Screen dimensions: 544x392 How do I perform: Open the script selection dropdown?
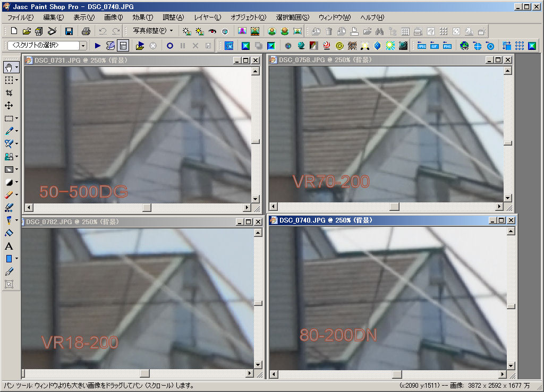click(83, 46)
